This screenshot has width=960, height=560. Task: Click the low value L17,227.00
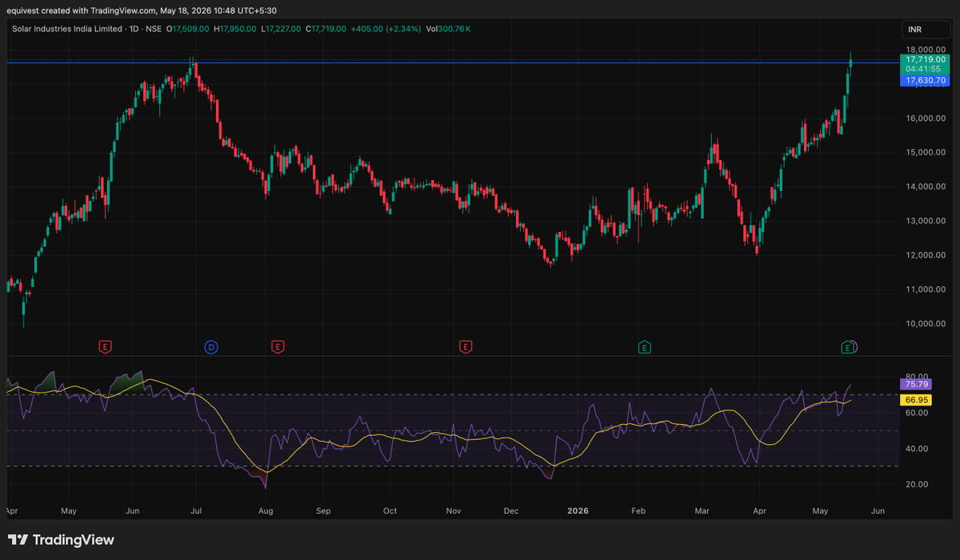click(x=281, y=29)
